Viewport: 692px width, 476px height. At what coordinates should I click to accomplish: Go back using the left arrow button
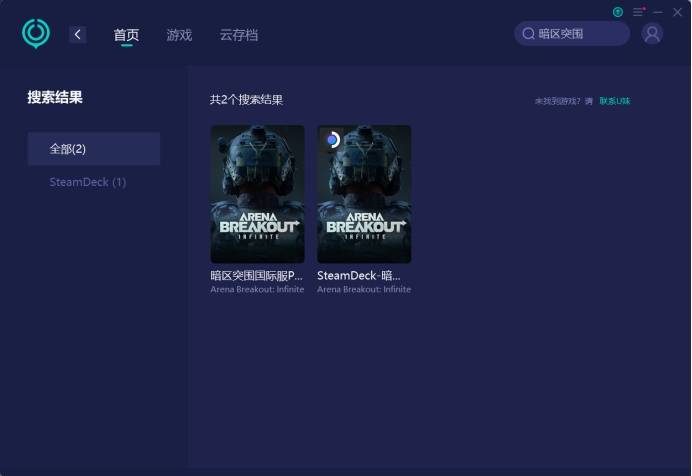pos(78,35)
